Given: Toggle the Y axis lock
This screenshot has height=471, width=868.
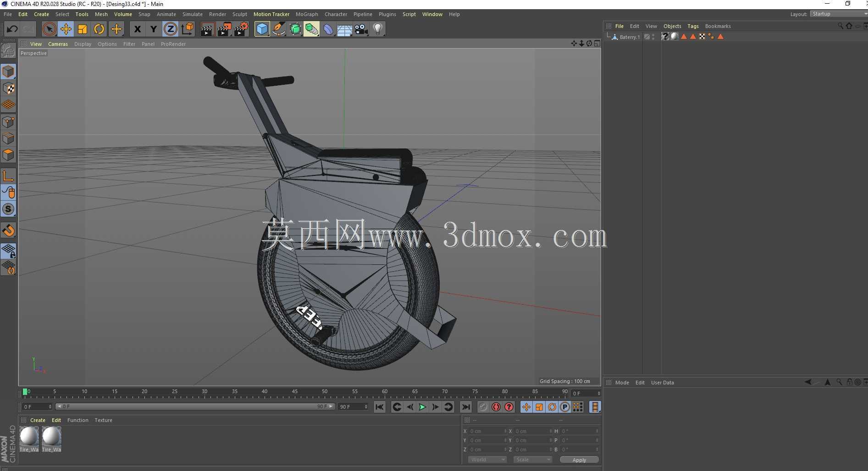Looking at the screenshot, I should [x=154, y=29].
